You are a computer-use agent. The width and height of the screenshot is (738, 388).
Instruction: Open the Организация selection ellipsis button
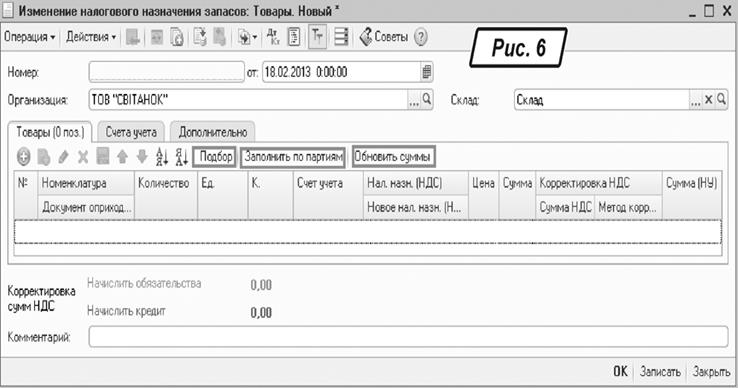(x=414, y=100)
